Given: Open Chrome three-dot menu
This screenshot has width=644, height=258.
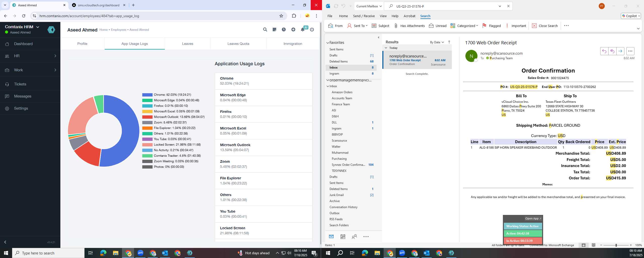Looking at the screenshot, I should coord(316,16).
